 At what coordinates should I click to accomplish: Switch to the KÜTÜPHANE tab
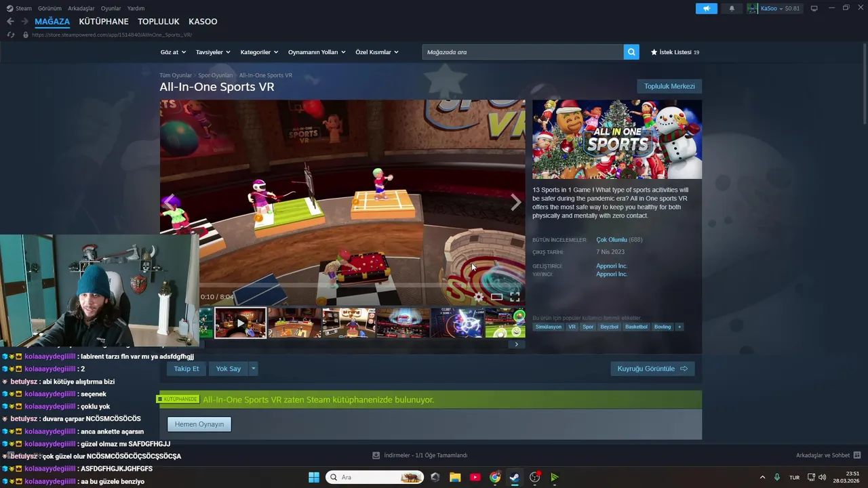tap(104, 22)
